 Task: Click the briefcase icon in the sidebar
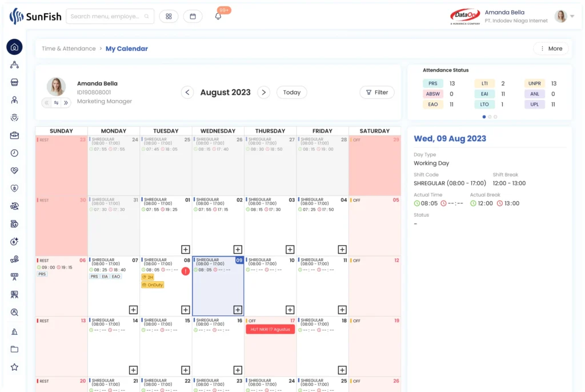[14, 134]
